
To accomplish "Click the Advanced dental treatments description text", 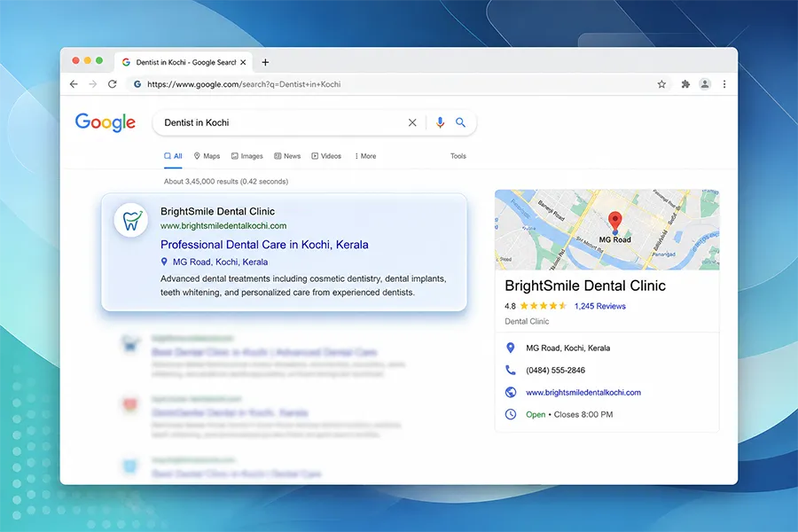I will [303, 286].
